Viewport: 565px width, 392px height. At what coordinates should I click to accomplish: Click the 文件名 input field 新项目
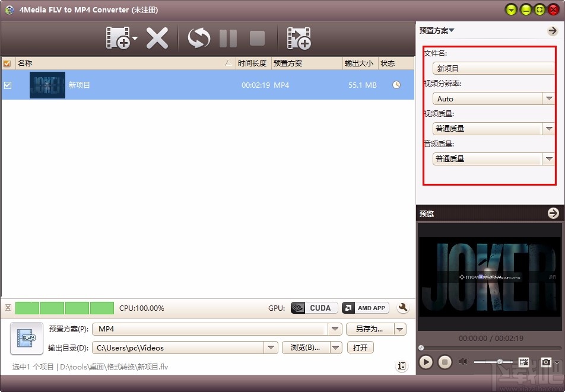coord(493,68)
